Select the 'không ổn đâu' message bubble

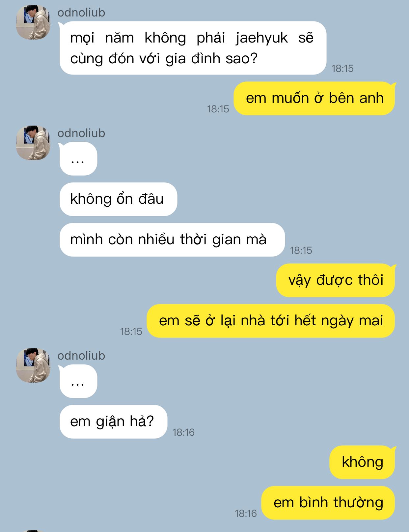coord(118,199)
